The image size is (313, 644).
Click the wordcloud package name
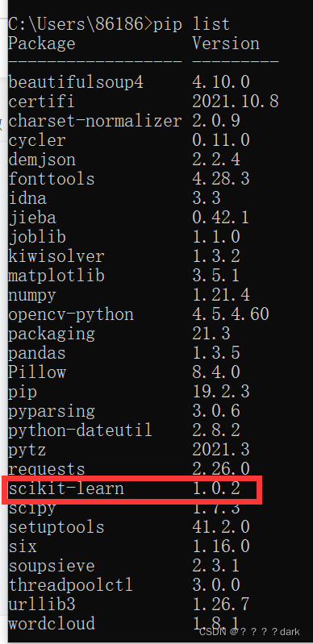pos(52,624)
